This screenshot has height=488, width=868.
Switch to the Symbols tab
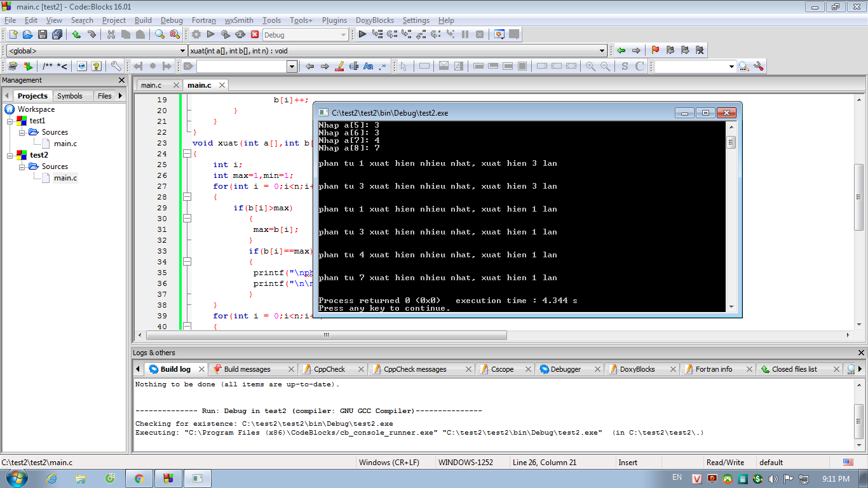click(x=69, y=96)
